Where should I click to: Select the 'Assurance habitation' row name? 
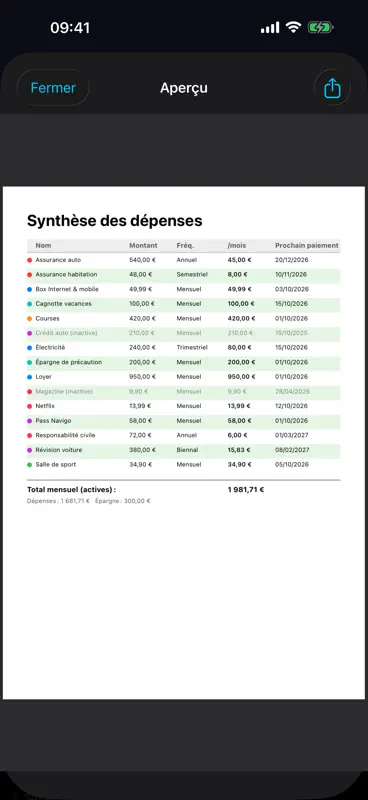66,274
